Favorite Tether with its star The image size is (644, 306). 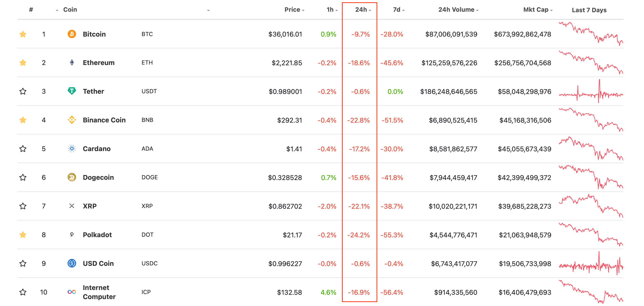click(23, 91)
